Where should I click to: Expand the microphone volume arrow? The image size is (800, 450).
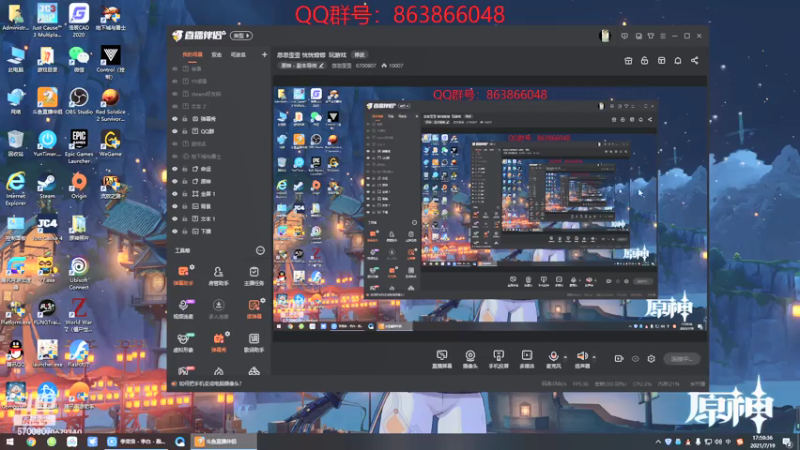click(565, 357)
